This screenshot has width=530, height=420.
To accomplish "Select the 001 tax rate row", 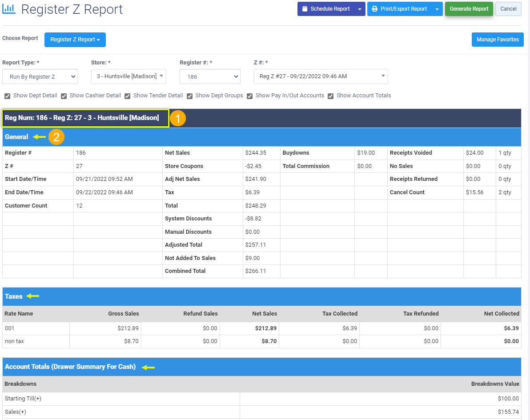I will 178,328.
